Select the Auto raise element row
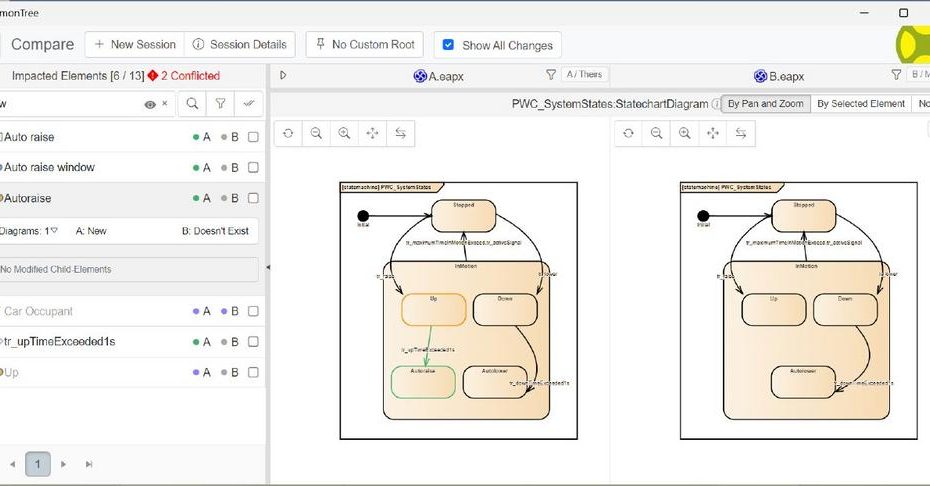930x486 pixels. 132,137
